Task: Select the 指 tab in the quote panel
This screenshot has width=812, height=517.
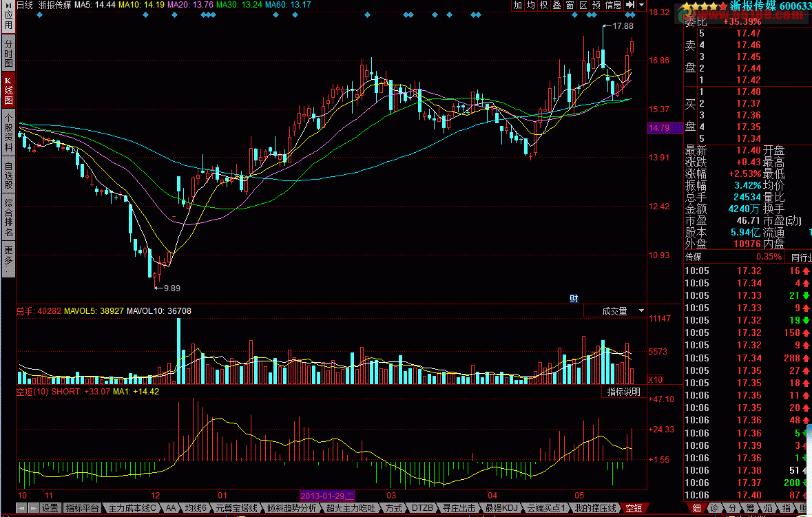Action: 786,508
